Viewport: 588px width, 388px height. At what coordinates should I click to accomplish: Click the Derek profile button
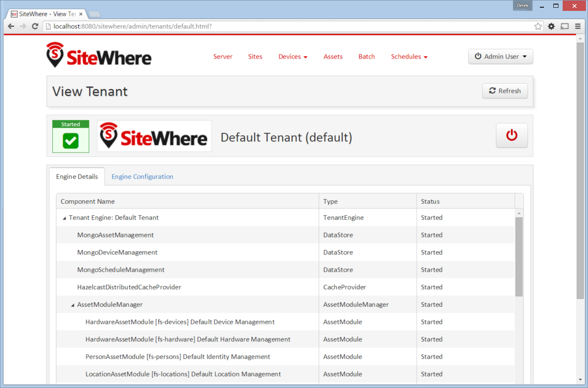pyautogui.click(x=522, y=6)
